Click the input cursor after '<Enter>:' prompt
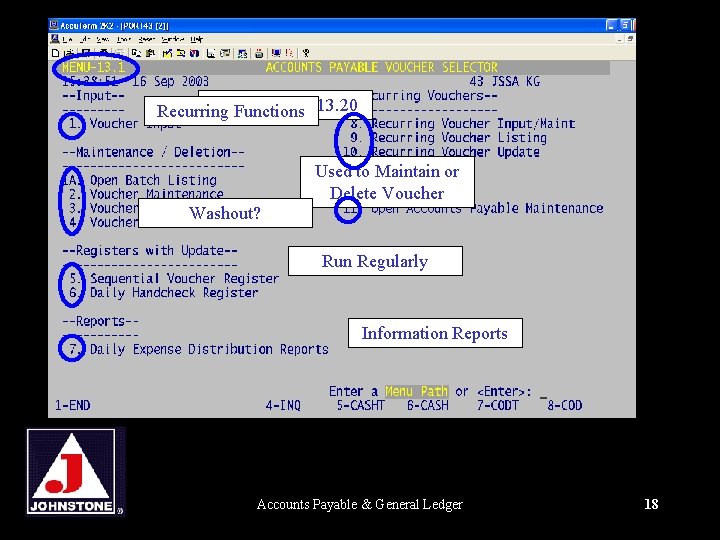The image size is (720, 540). (x=543, y=396)
